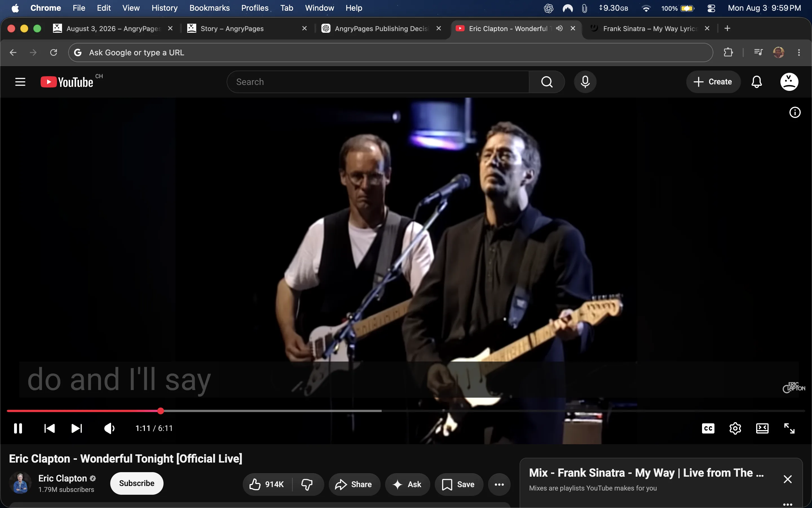Skip to the next video
812x508 pixels.
tap(77, 428)
